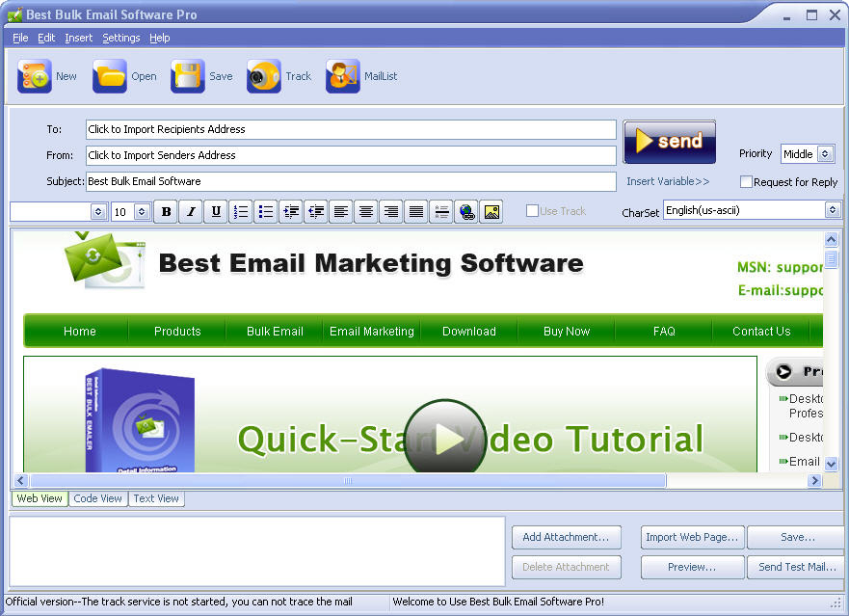Click the Add Attachment button
Viewport: 849px width, 616px height.
click(x=566, y=537)
